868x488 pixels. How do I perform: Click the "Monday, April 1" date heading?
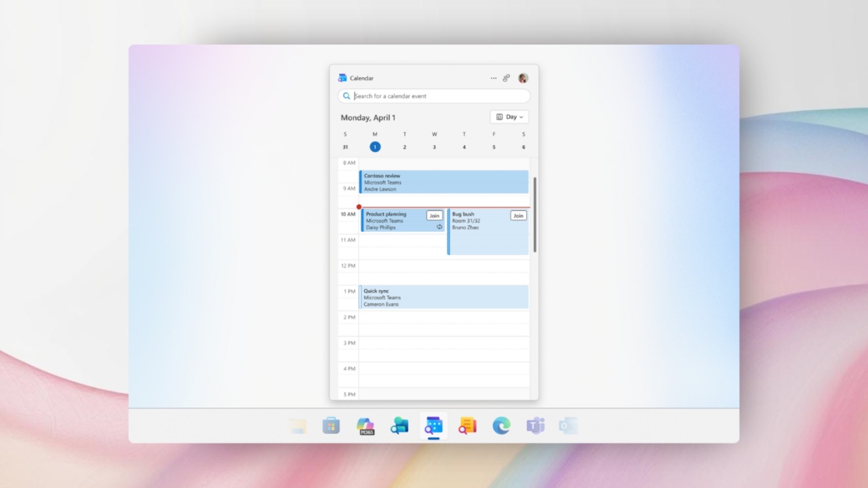click(368, 118)
